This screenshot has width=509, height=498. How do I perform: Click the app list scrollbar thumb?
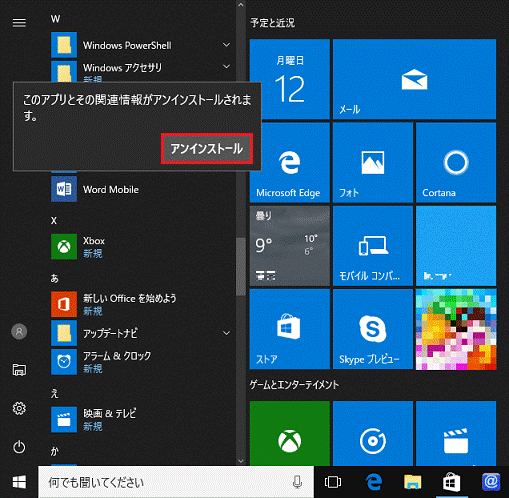240,267
